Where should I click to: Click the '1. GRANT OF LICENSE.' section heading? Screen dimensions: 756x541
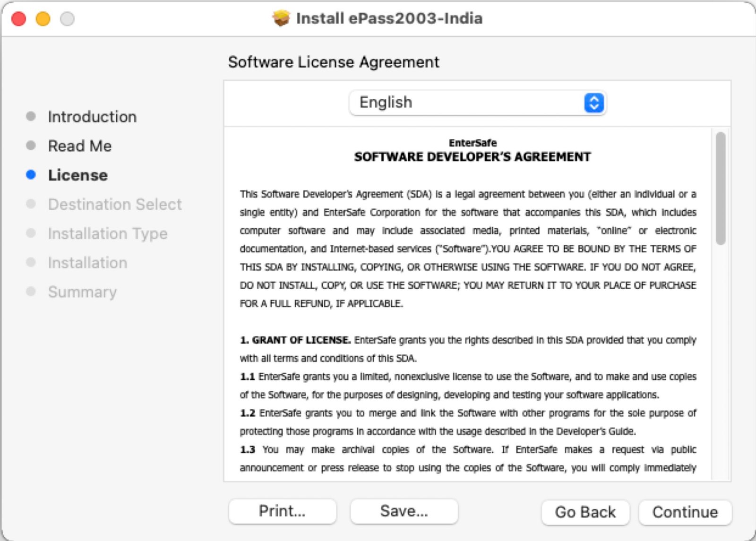tap(295, 340)
